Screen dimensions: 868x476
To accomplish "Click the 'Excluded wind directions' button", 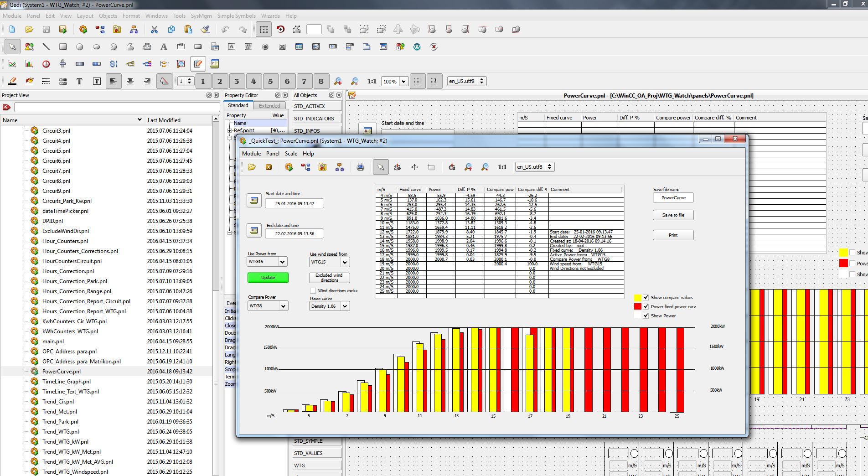I will tap(329, 278).
